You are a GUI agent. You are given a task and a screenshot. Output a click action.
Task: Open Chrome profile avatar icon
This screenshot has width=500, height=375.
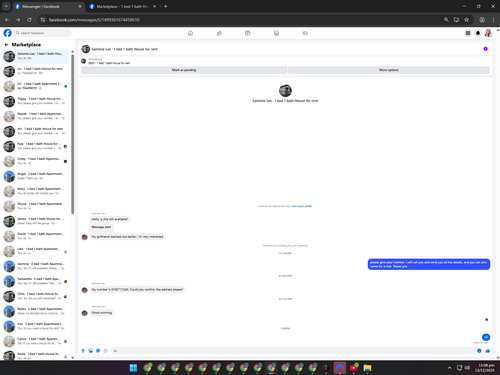[482, 20]
